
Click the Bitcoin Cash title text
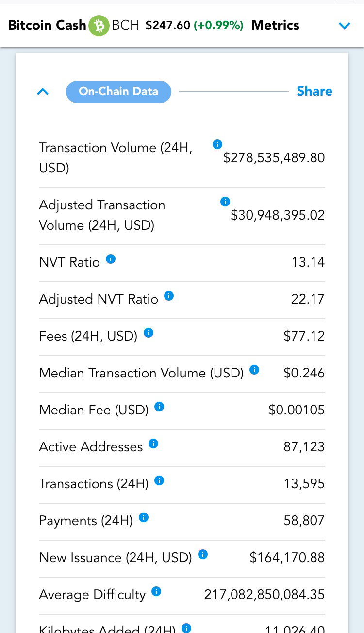[47, 25]
